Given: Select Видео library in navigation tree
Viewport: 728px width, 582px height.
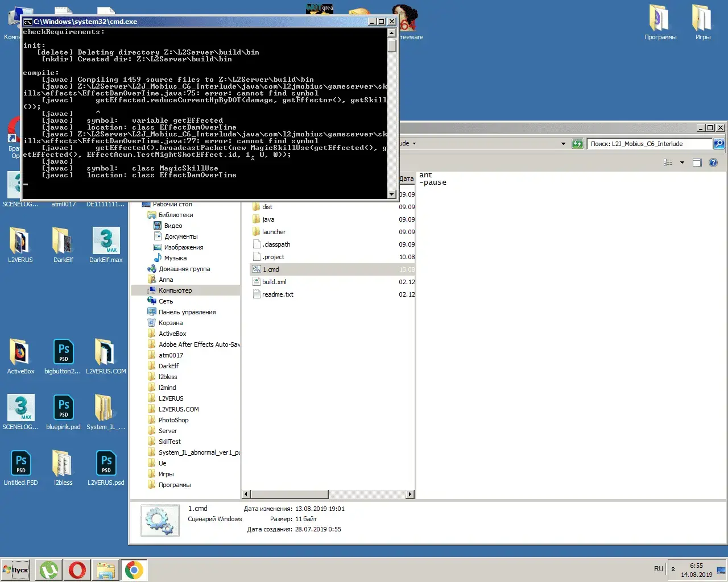Looking at the screenshot, I should tap(173, 226).
